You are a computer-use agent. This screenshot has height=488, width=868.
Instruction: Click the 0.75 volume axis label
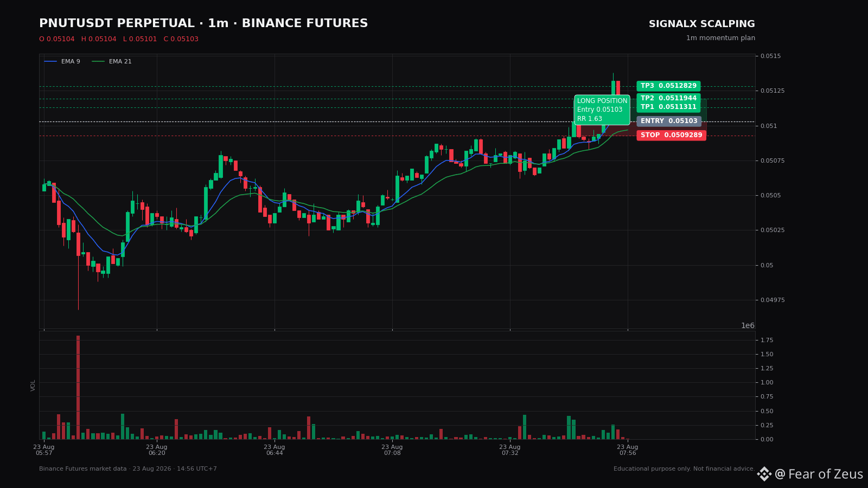[767, 396]
